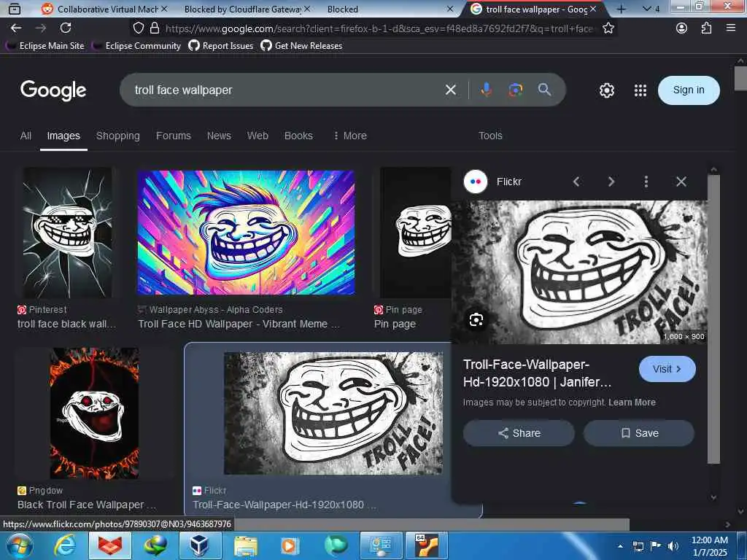Open the Flickr grunge troll face thumbnail
Image resolution: width=747 pixels, height=560 pixels.
point(333,413)
